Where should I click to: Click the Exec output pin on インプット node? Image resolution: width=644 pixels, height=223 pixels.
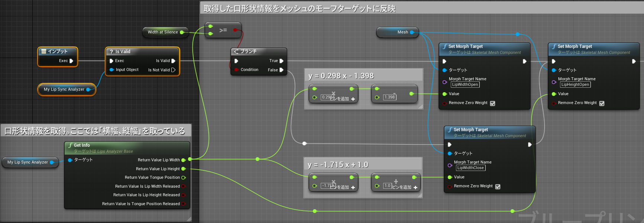pos(71,61)
